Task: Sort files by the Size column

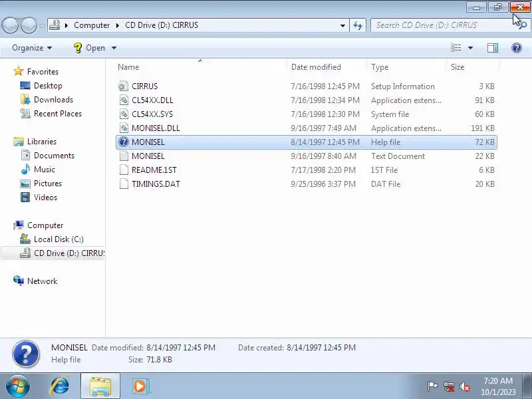Action: 458,67
